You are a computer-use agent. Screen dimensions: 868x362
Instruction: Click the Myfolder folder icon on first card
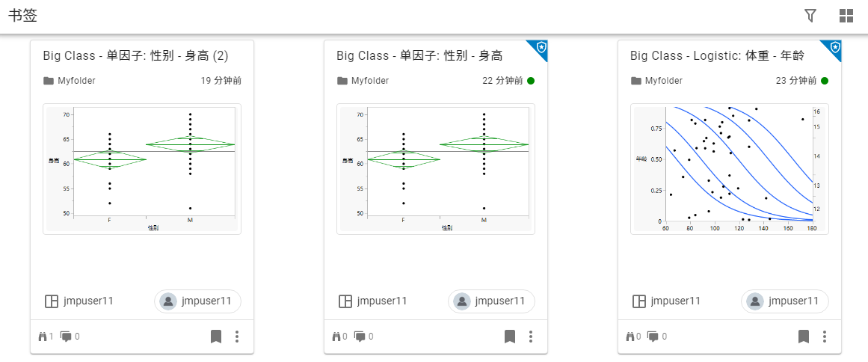49,81
